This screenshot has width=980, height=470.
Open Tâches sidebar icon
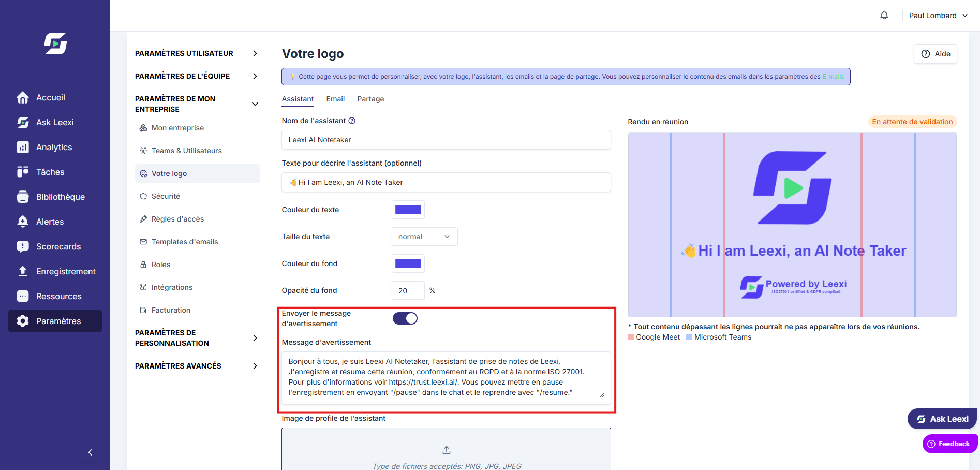(23, 172)
